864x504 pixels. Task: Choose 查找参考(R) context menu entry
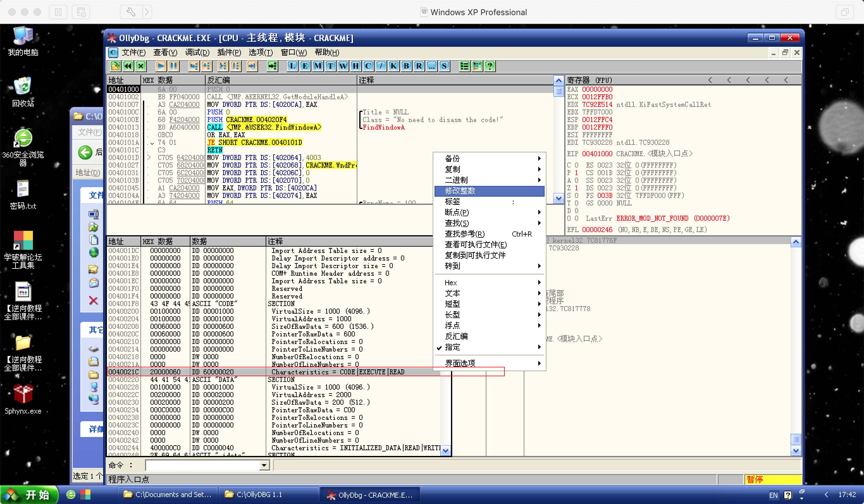pos(465,234)
